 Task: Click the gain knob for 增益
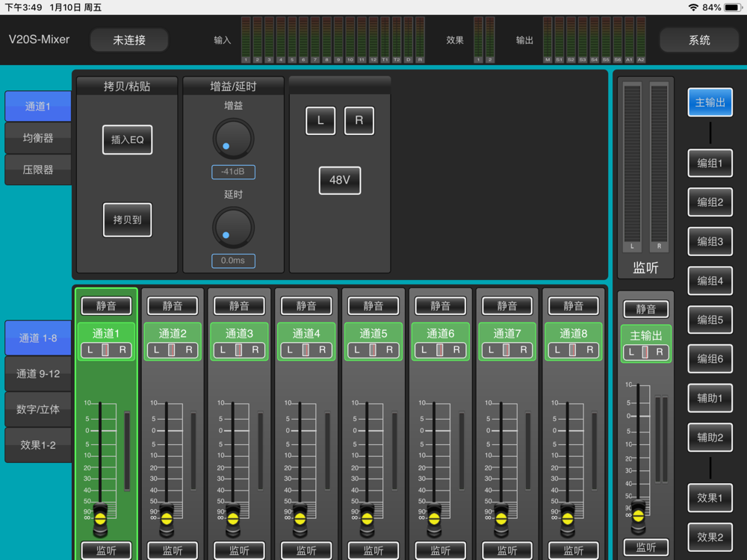point(233,139)
